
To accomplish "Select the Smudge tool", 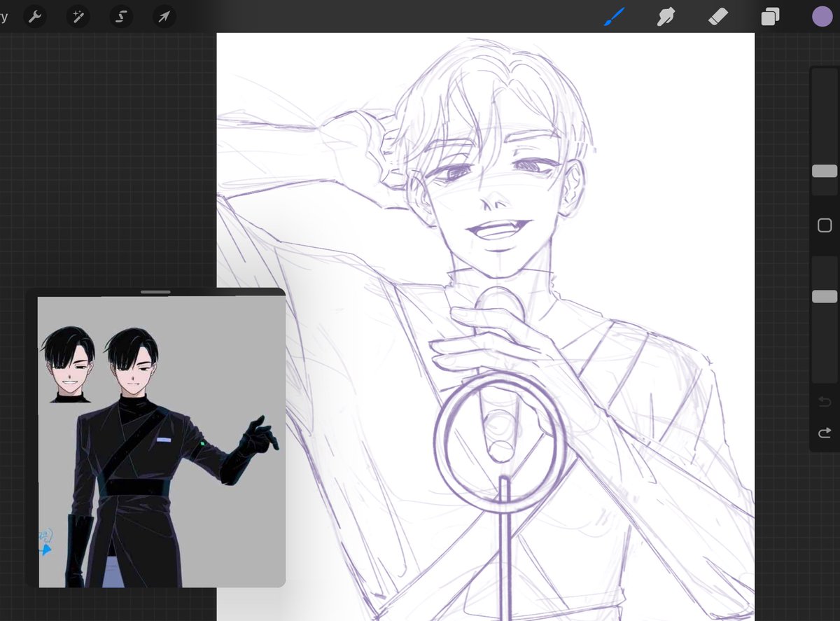I will pyautogui.click(x=665, y=16).
